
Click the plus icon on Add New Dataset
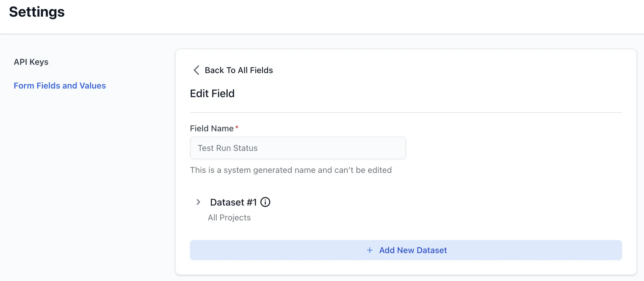click(x=369, y=250)
